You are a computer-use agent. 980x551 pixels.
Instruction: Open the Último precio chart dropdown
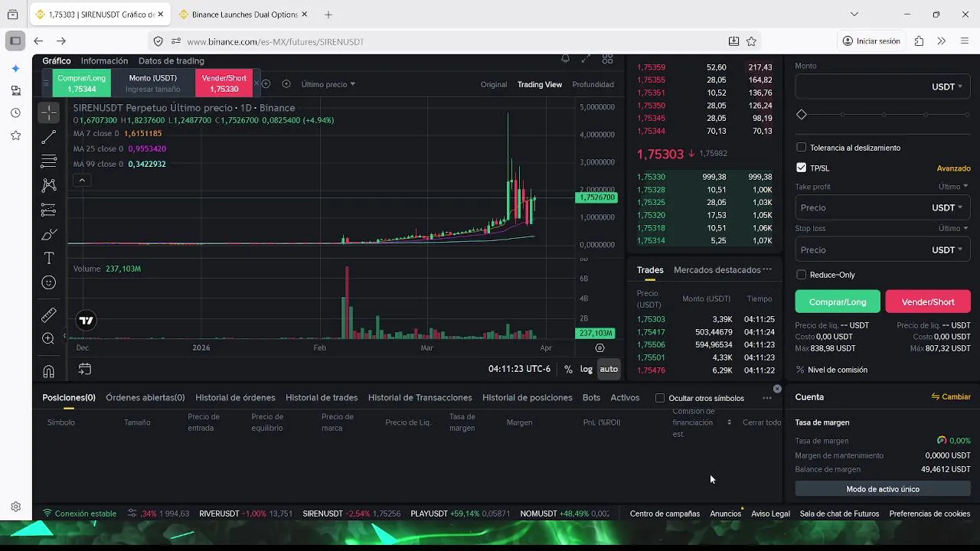point(328,84)
